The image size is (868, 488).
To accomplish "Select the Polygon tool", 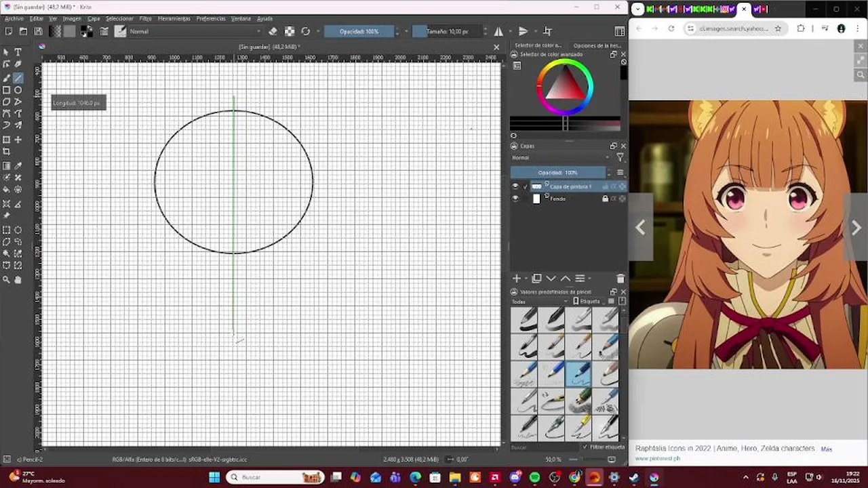I will 7,102.
